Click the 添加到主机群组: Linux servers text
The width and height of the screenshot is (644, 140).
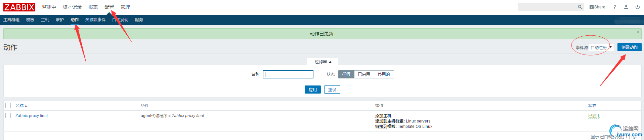403,121
